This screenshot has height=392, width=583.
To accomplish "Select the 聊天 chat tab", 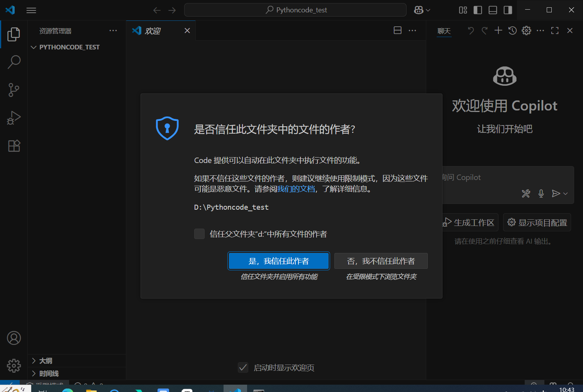I will pos(444,31).
